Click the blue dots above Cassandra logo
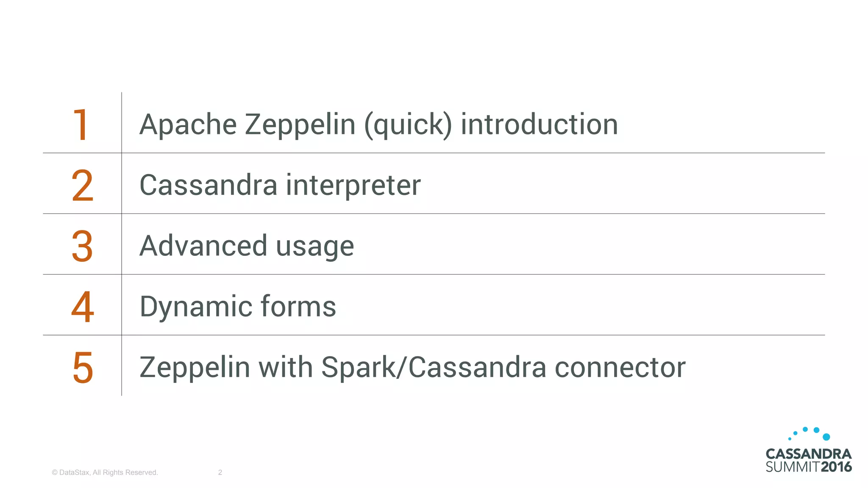 pyautogui.click(x=809, y=434)
